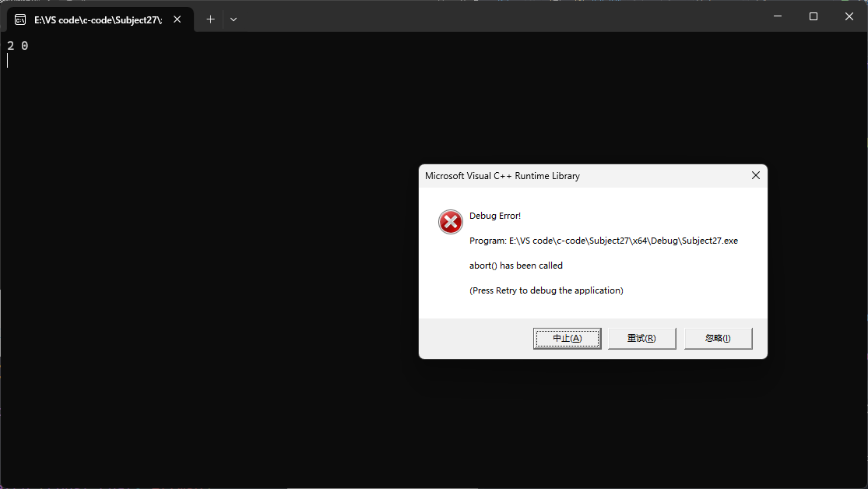Click the 'Debug Error!' text
Viewport: 868px width, 489px height.
(495, 216)
